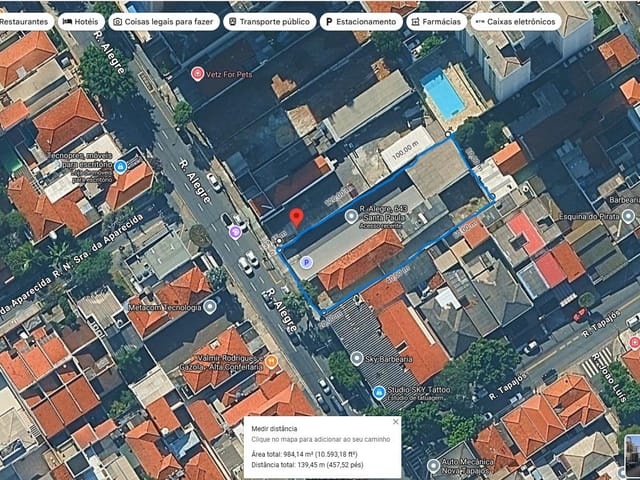Close the Medir distância panel
This screenshot has width=640, height=480.
tap(395, 422)
